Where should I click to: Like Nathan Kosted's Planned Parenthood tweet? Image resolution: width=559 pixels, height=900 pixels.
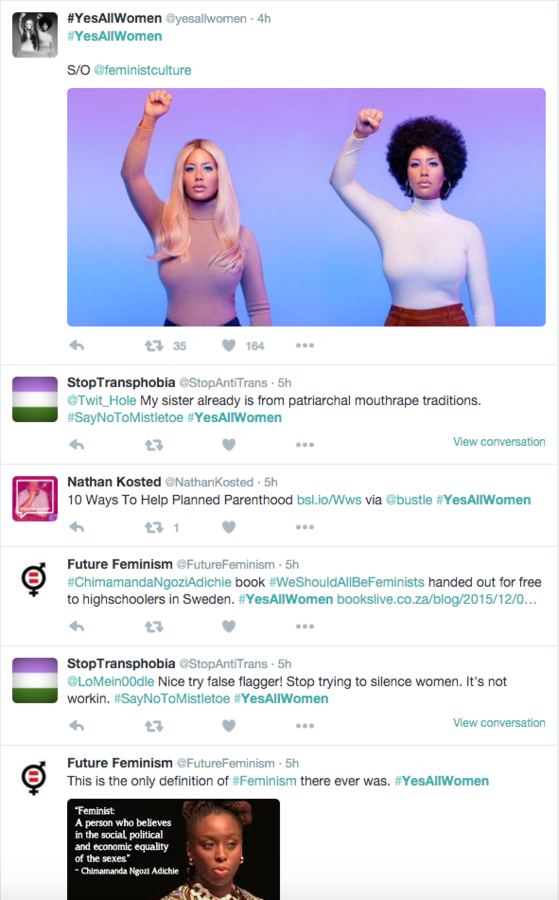[x=229, y=527]
